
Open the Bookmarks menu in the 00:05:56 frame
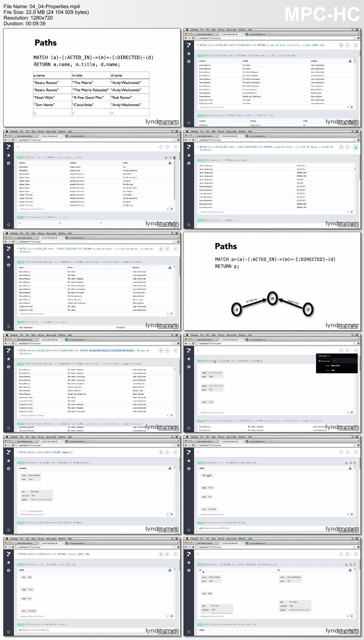point(231,335)
